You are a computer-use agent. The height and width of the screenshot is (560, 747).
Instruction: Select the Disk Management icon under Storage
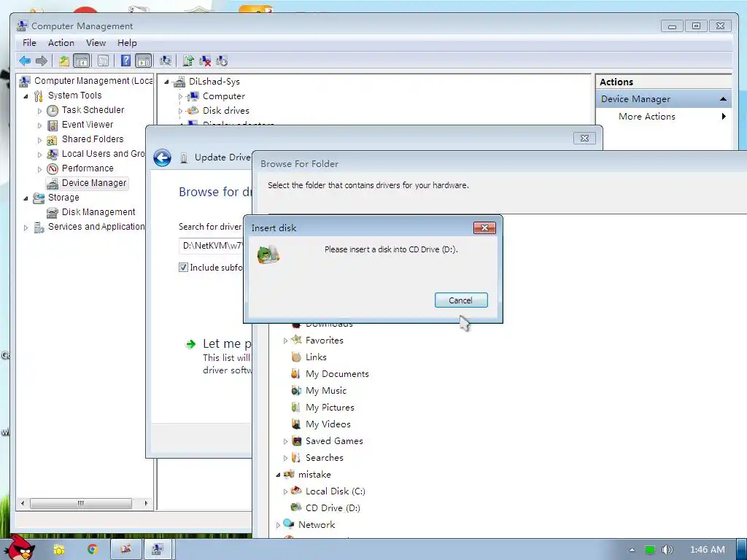53,213
